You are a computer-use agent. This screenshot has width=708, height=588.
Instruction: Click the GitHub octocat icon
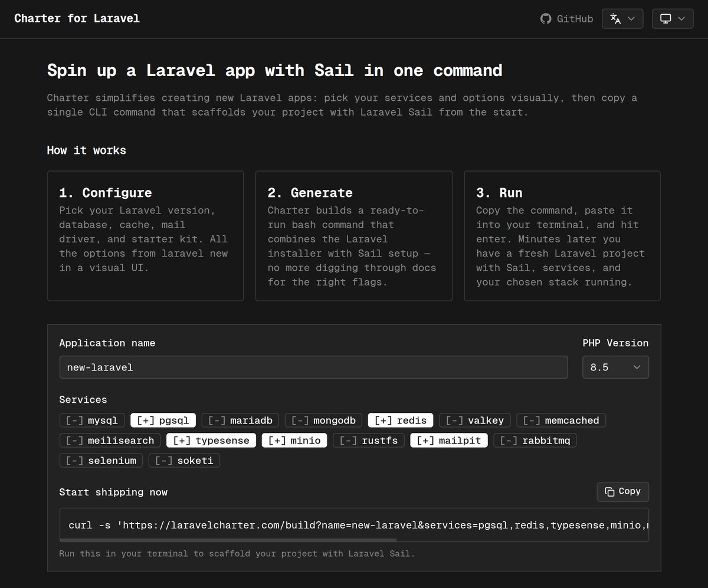546,19
